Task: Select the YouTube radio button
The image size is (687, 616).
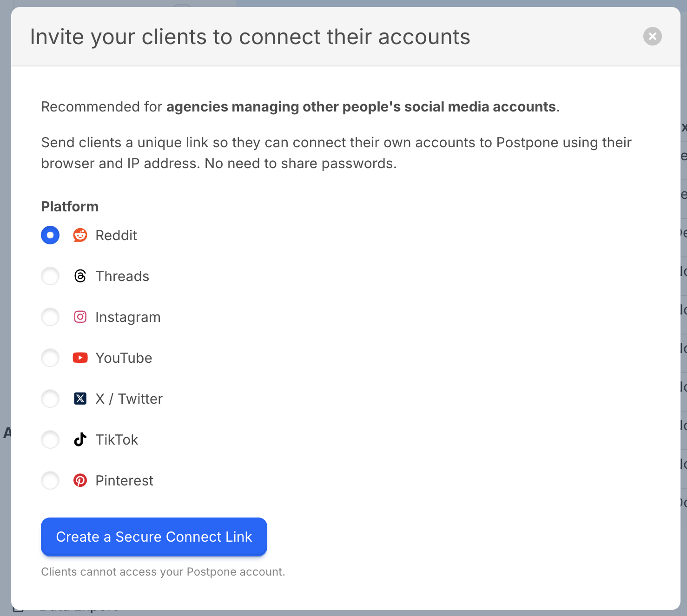Action: pyautogui.click(x=50, y=358)
